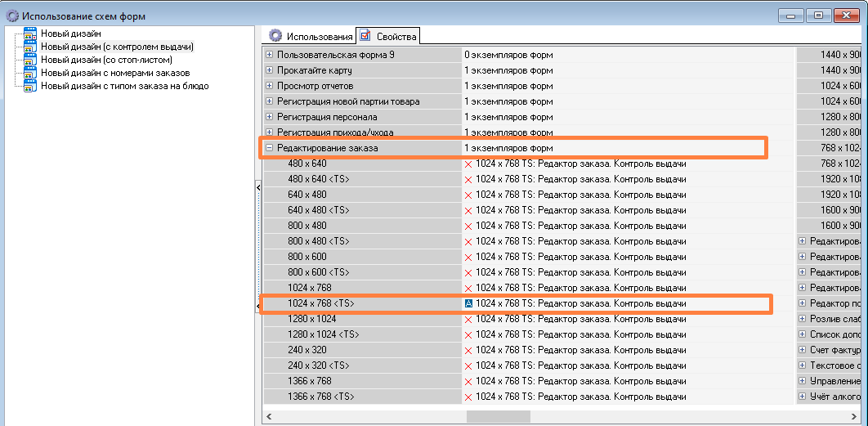Click the Новый дизайн с номерами заказов icon
Screen dimensions: 868x426
(x=30, y=73)
